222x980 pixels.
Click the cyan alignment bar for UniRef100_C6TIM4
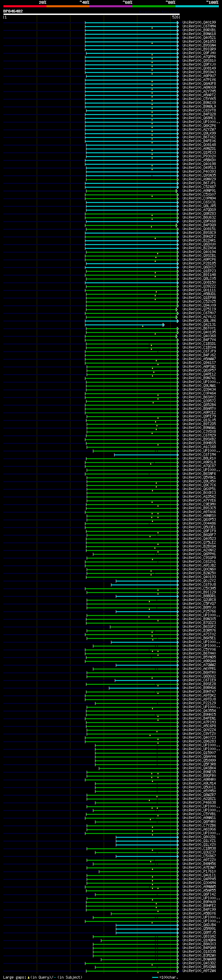(x=146, y=455)
